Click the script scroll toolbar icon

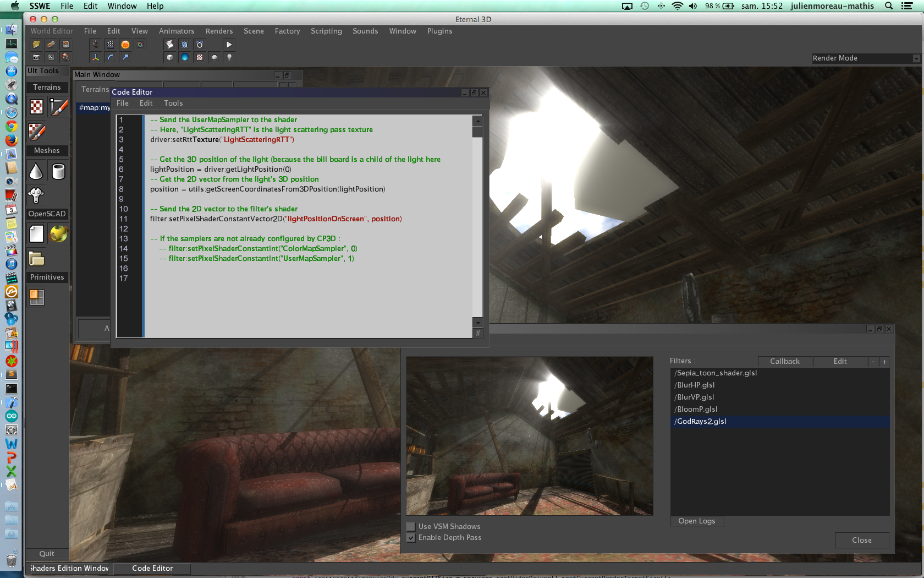click(x=170, y=44)
